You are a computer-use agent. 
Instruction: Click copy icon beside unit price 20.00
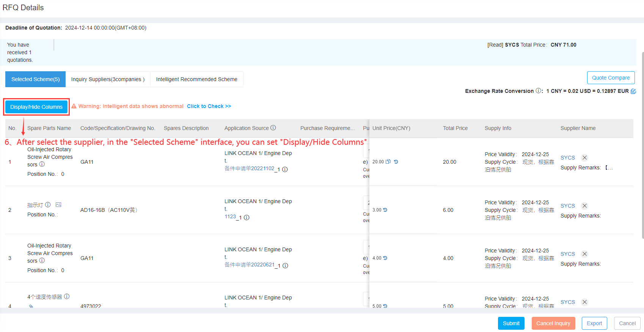388,162
